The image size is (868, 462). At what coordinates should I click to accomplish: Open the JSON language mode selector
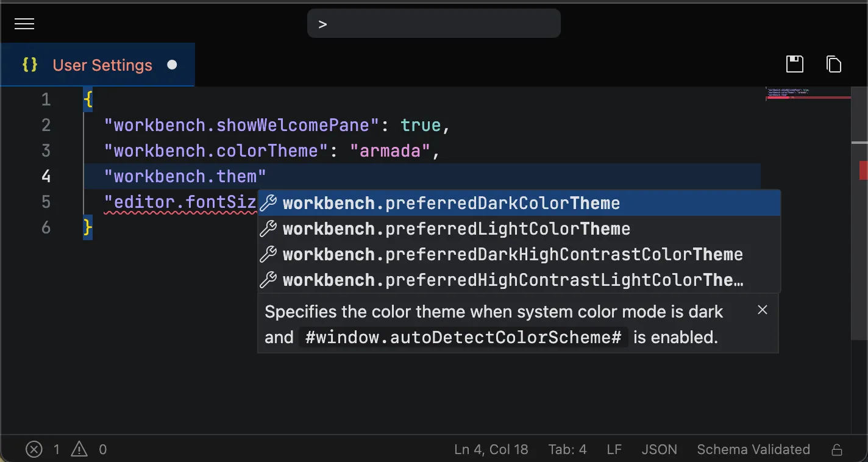click(x=659, y=450)
